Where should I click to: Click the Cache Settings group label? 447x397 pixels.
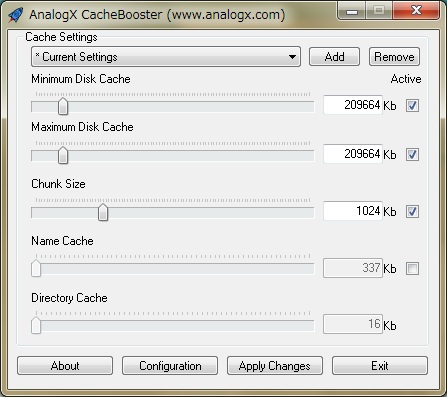point(61,37)
